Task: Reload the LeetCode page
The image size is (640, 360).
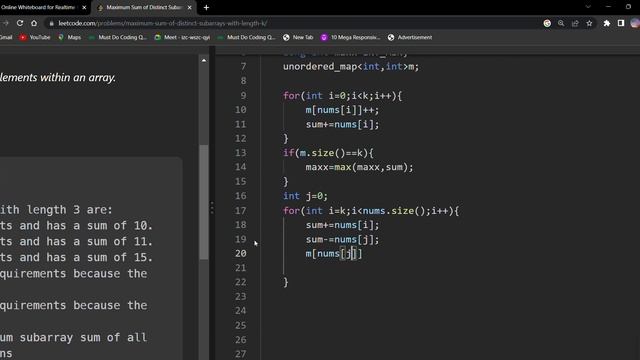Action: (x=20, y=23)
